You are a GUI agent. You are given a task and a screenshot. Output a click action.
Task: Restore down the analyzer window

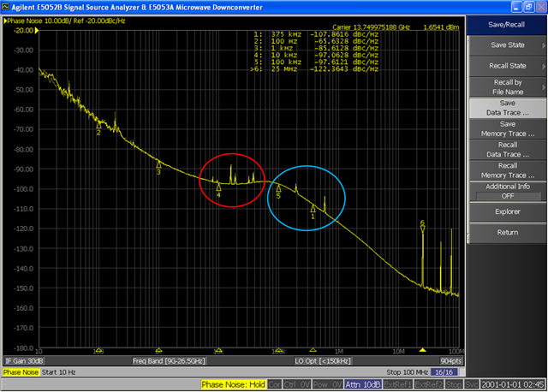[529, 7]
